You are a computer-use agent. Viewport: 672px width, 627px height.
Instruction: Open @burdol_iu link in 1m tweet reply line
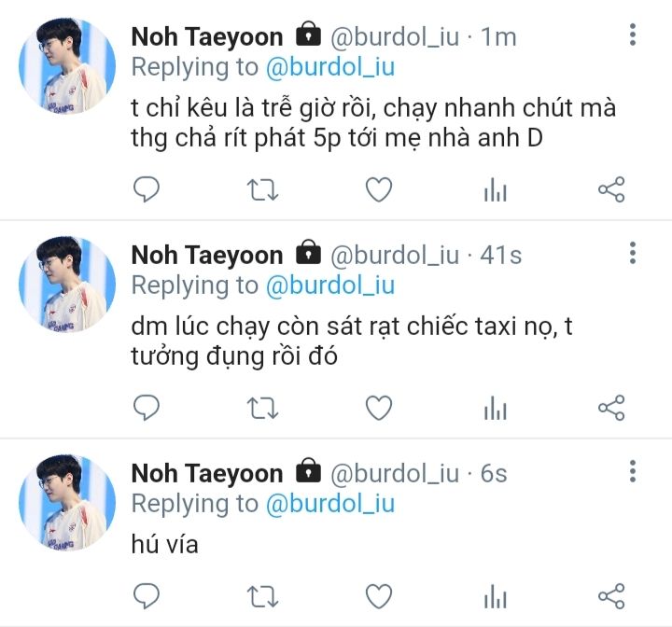(330, 67)
